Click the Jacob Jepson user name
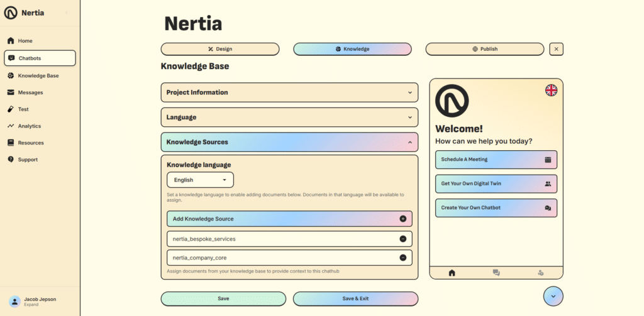The width and height of the screenshot is (644, 316). point(40,299)
